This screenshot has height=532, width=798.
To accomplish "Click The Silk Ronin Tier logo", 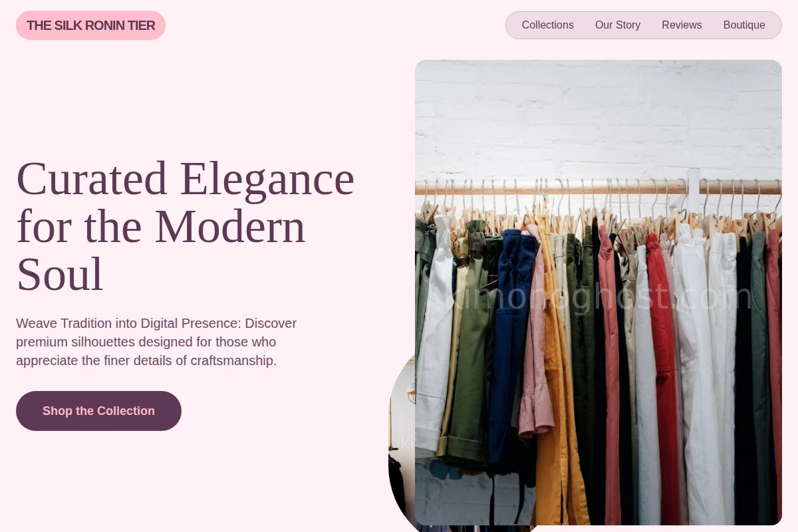I will (x=90, y=25).
